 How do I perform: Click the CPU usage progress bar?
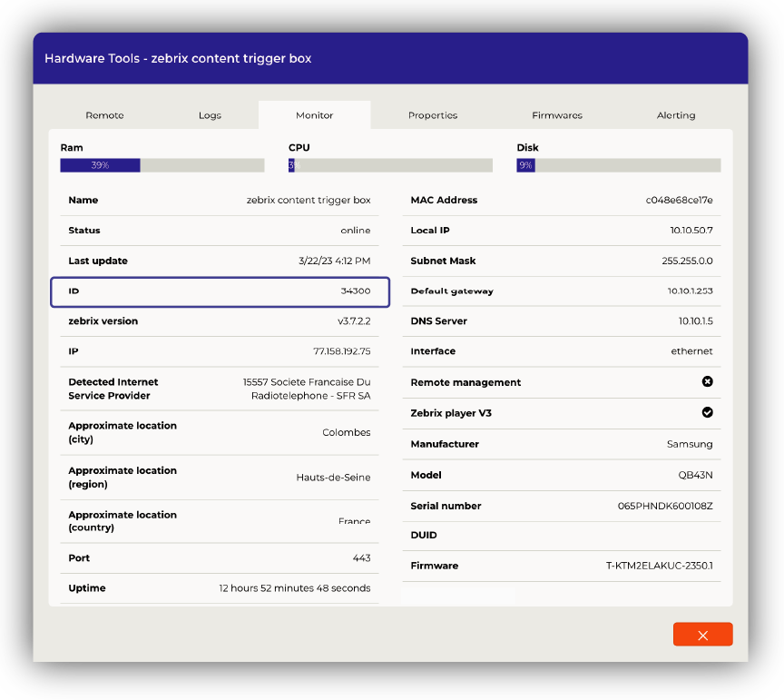click(390, 165)
